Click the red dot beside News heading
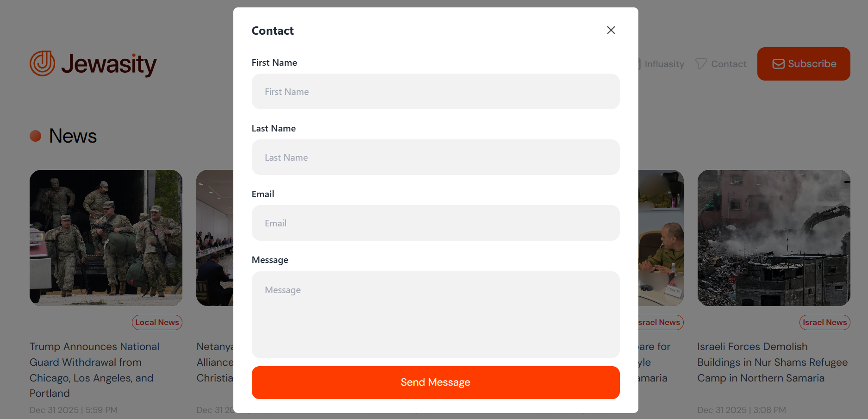868x419 pixels. click(36, 136)
